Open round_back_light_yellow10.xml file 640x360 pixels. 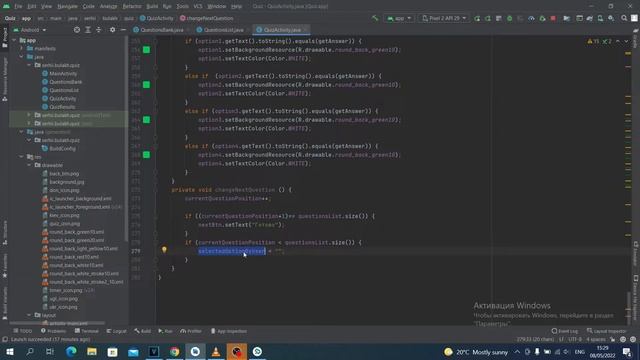coord(83,248)
